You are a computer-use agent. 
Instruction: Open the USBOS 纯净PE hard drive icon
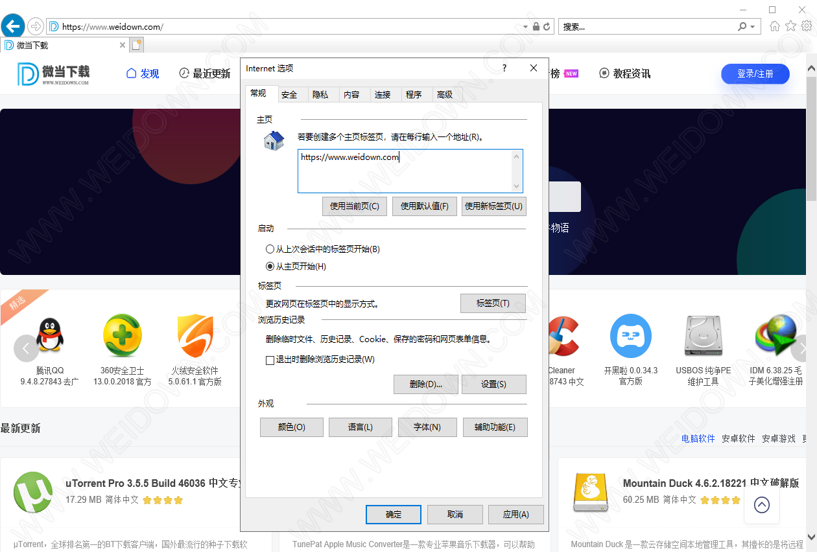tap(703, 336)
